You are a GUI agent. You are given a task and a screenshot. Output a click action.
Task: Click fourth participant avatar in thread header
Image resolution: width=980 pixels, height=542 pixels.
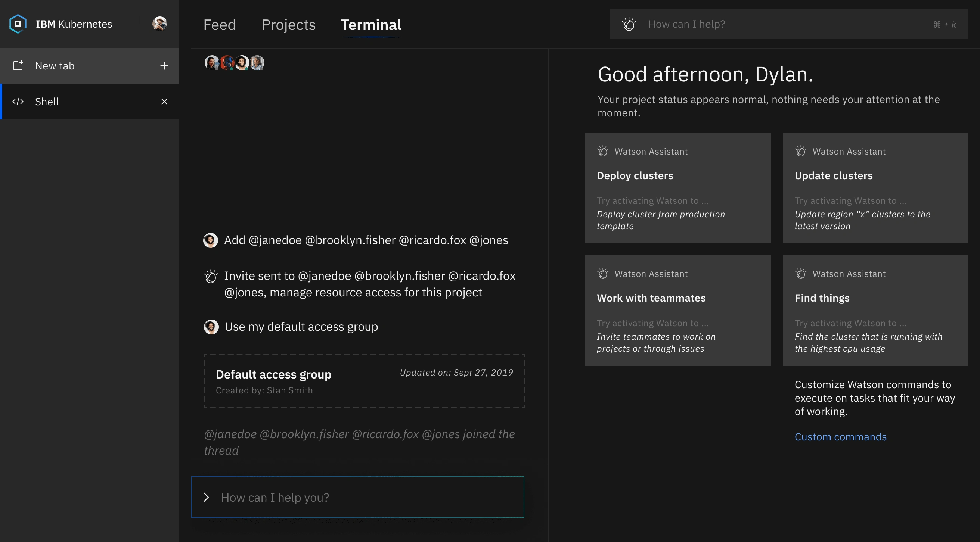click(x=257, y=63)
